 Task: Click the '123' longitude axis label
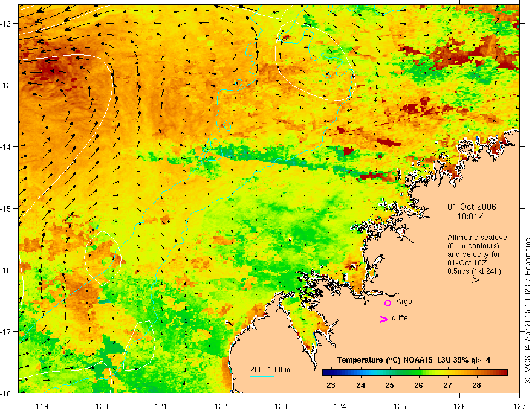[x=281, y=406]
